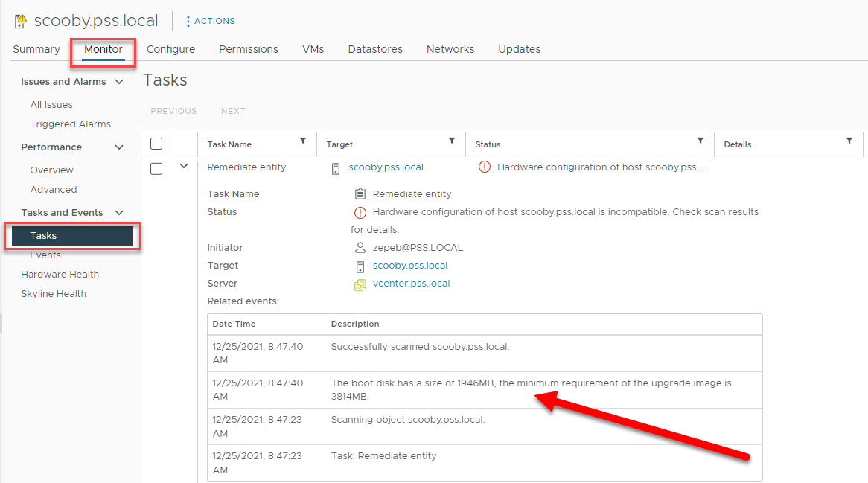Screen dimensions: 868x483
Task: Click the Remediate entity clipboard icon
Action: tap(360, 193)
